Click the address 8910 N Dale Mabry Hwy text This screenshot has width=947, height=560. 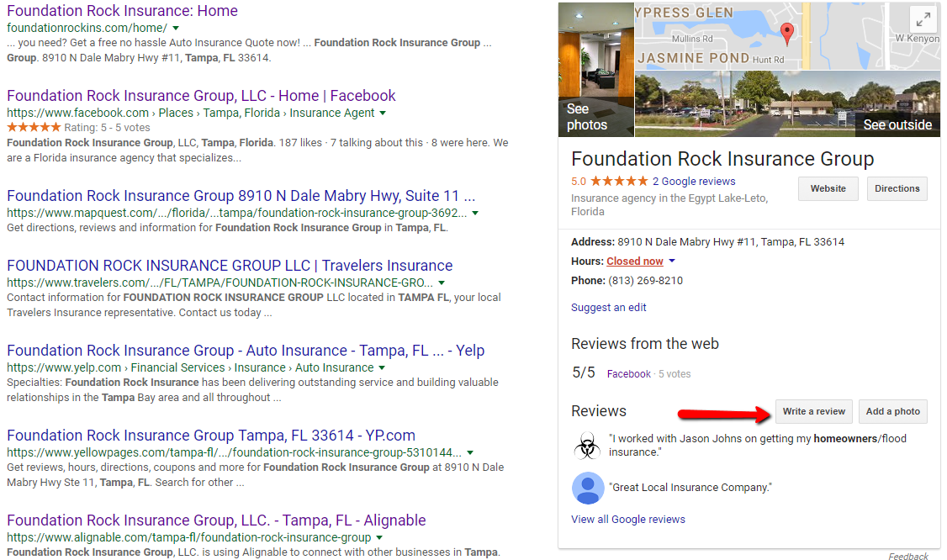(731, 242)
